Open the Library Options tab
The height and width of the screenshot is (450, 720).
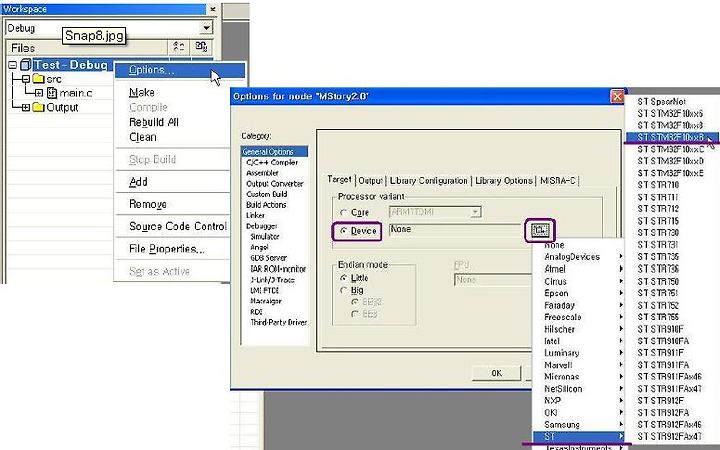(x=504, y=180)
